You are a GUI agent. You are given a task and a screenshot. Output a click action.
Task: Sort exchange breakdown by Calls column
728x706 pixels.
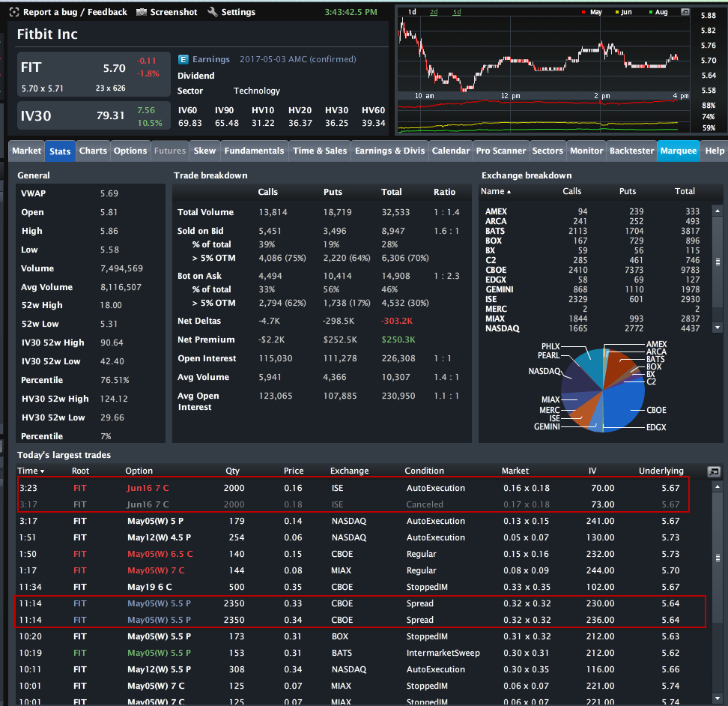[x=572, y=191]
